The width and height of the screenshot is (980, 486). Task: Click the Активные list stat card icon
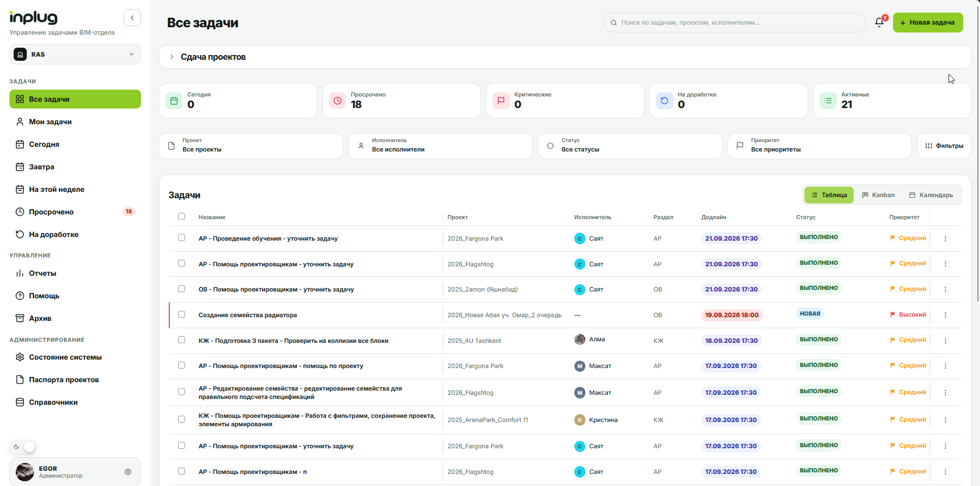click(828, 100)
